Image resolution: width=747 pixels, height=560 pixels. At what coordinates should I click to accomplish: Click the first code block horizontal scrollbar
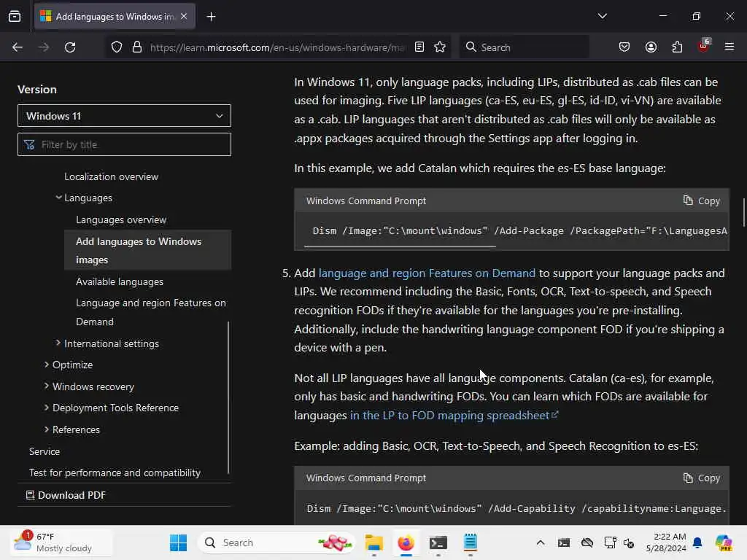400,246
